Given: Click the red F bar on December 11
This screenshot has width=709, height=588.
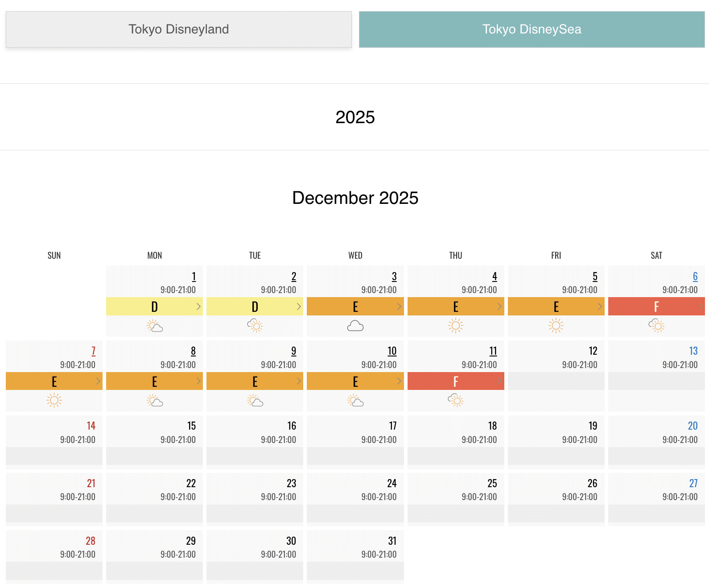Looking at the screenshot, I should (456, 381).
